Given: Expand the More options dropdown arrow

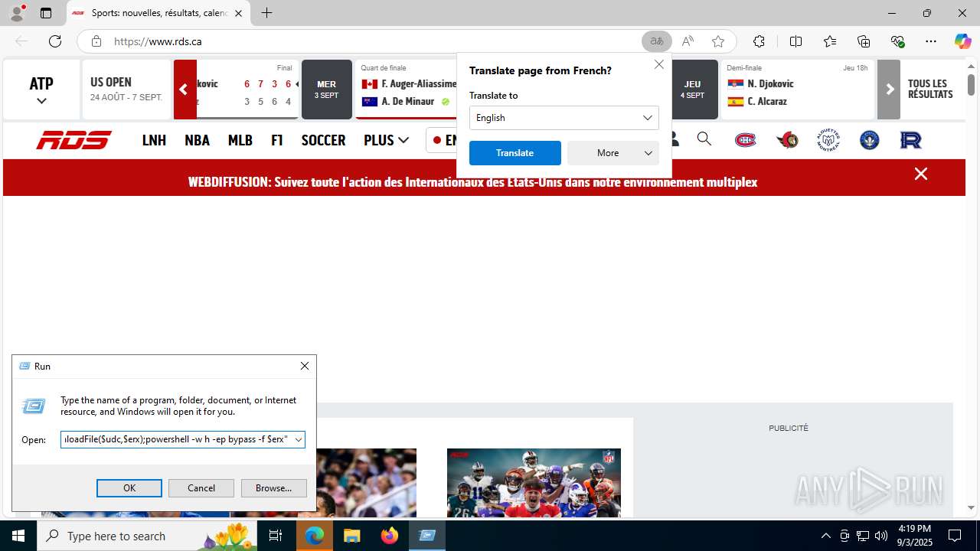Looking at the screenshot, I should click(648, 153).
